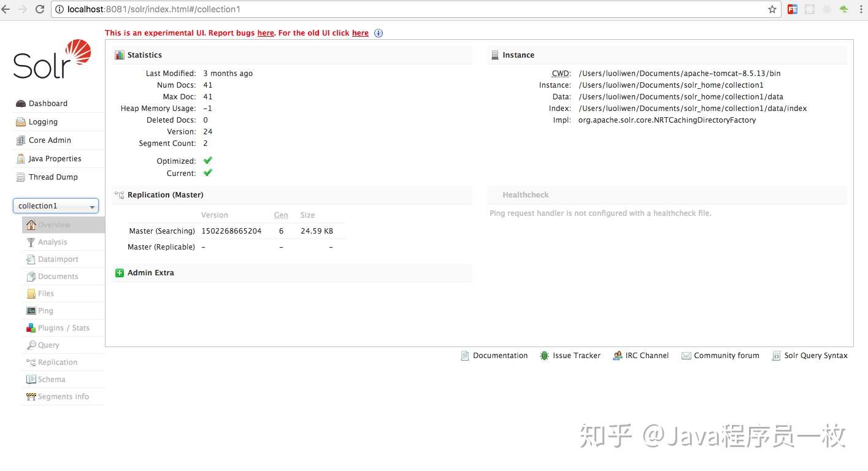
Task: Open the IRC Channel link
Action: pos(647,356)
